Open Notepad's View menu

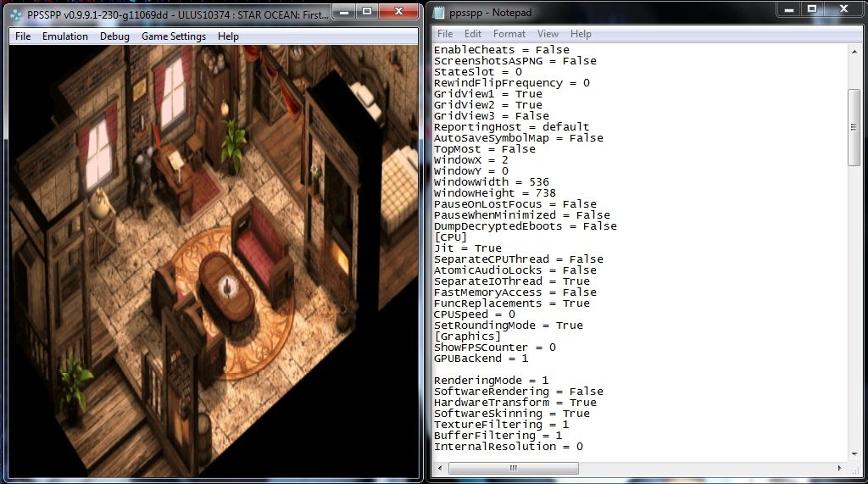[x=548, y=34]
